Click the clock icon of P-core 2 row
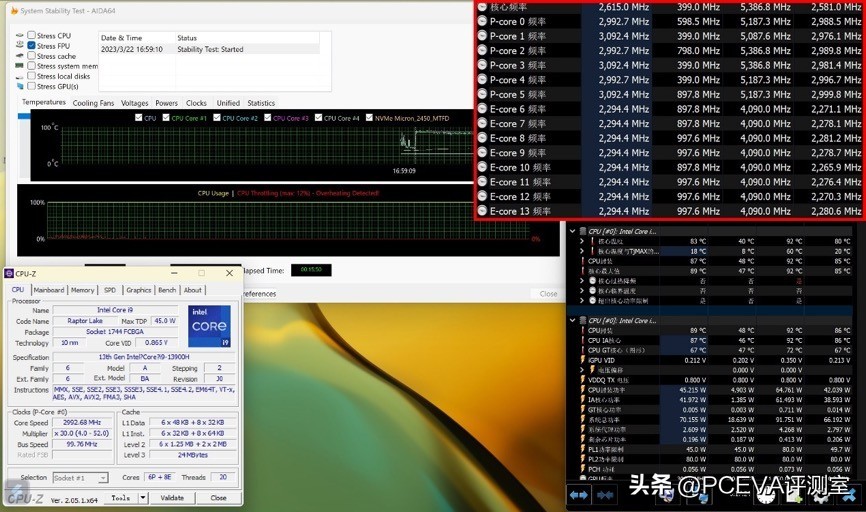866x512 pixels. coord(482,50)
